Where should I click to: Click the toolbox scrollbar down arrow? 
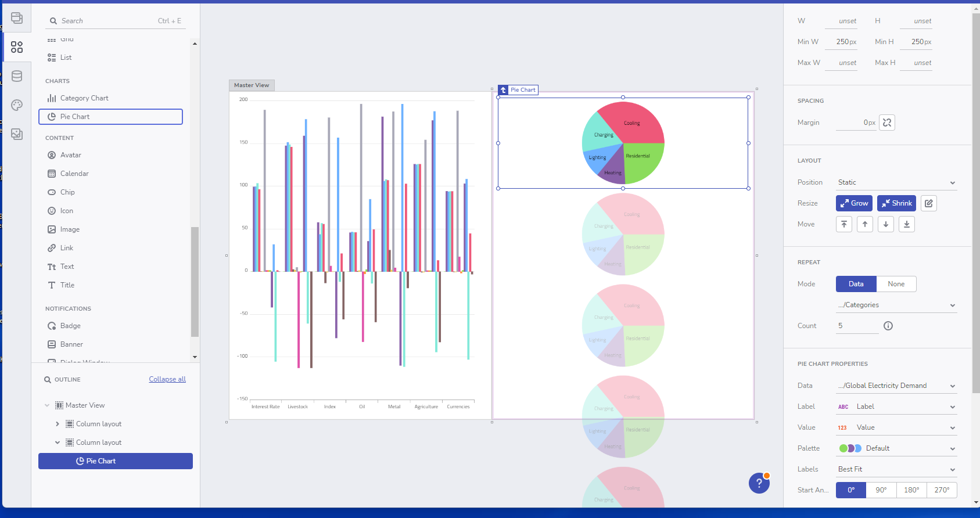[x=195, y=357]
